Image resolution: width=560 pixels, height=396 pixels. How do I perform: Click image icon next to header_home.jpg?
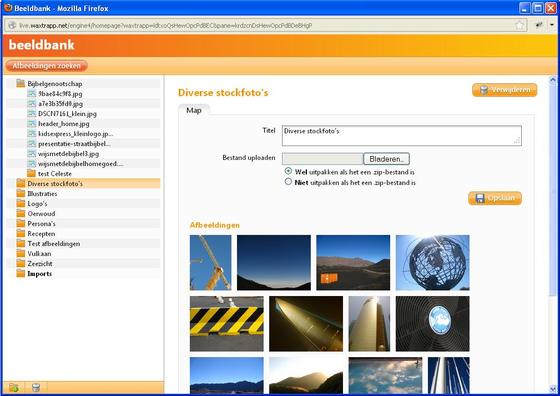tap(32, 124)
